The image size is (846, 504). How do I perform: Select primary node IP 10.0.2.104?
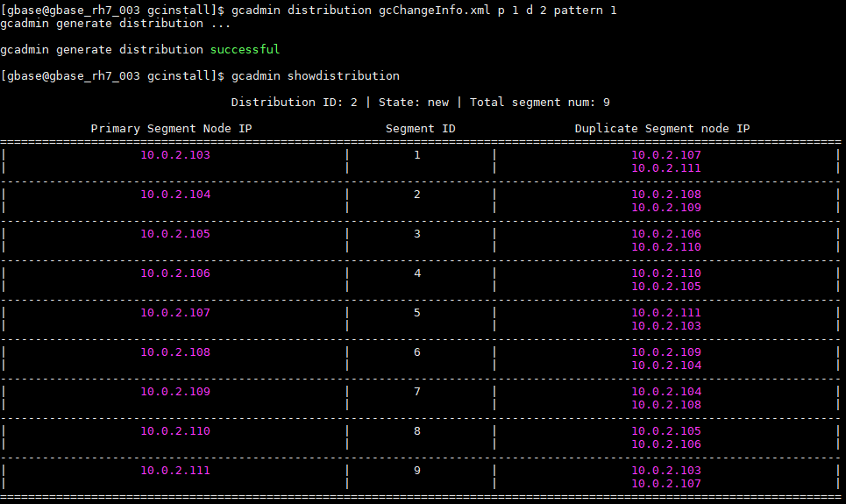pyautogui.click(x=175, y=195)
